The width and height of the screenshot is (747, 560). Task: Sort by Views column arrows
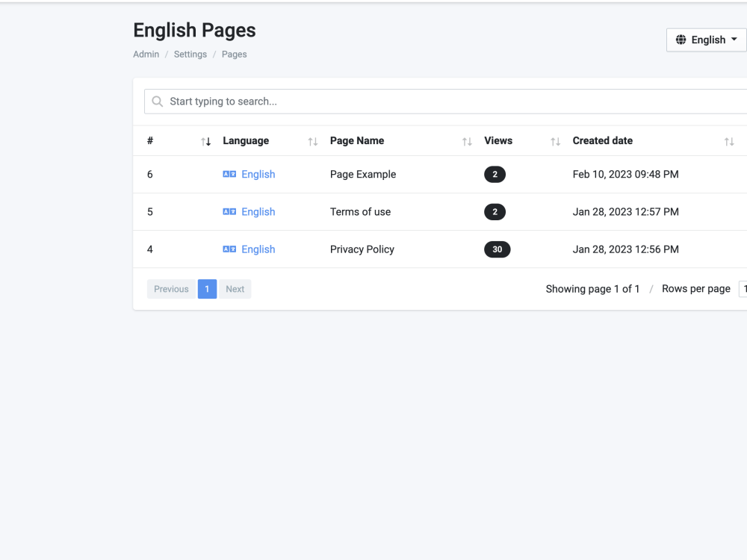point(555,141)
